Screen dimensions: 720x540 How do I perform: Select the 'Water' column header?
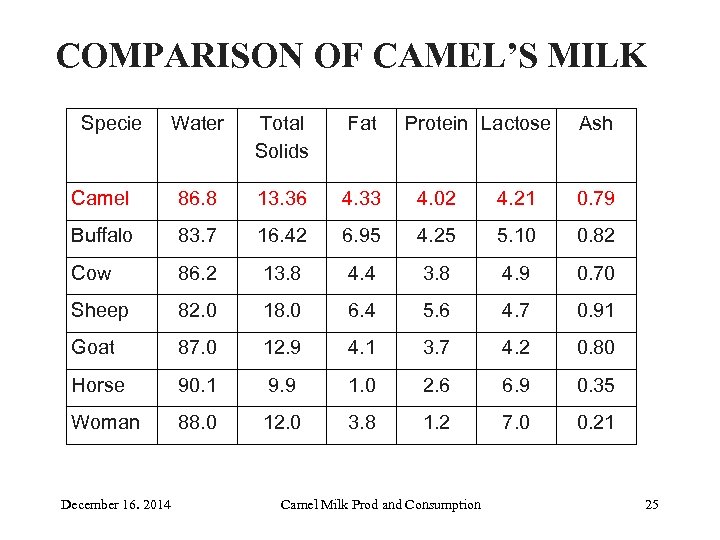197,124
